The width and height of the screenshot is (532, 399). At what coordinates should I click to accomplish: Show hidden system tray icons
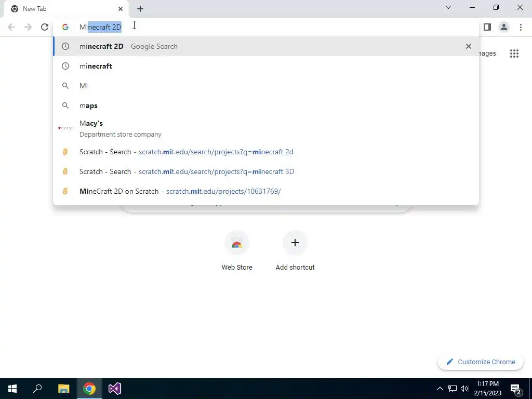440,389
